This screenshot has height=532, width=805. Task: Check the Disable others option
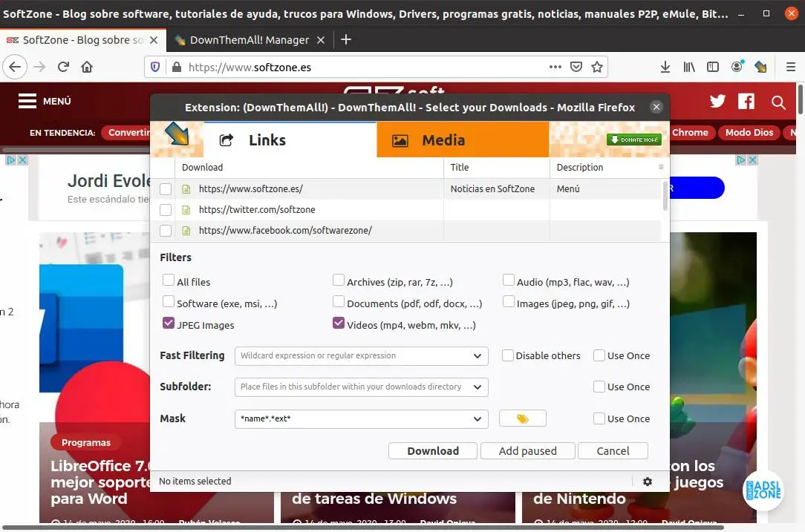508,355
